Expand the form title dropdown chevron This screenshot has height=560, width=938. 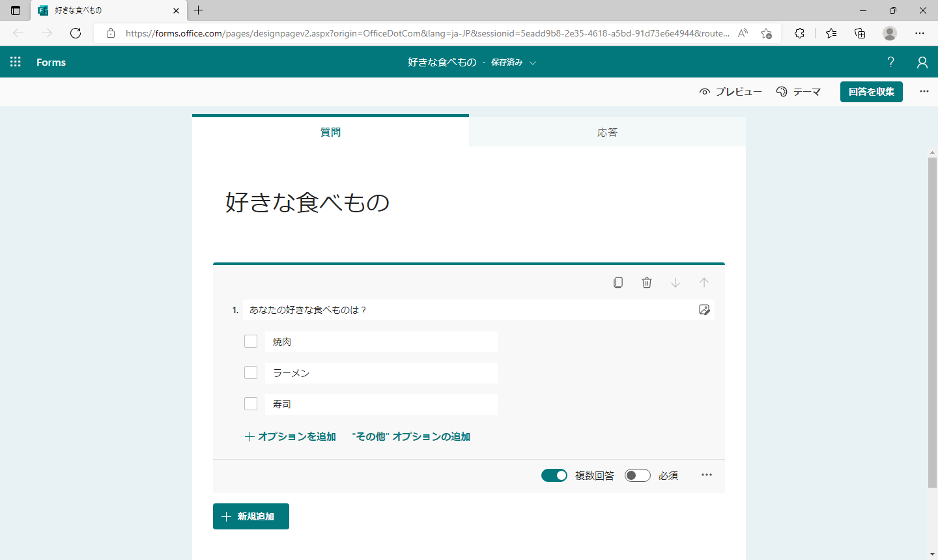[x=533, y=63]
